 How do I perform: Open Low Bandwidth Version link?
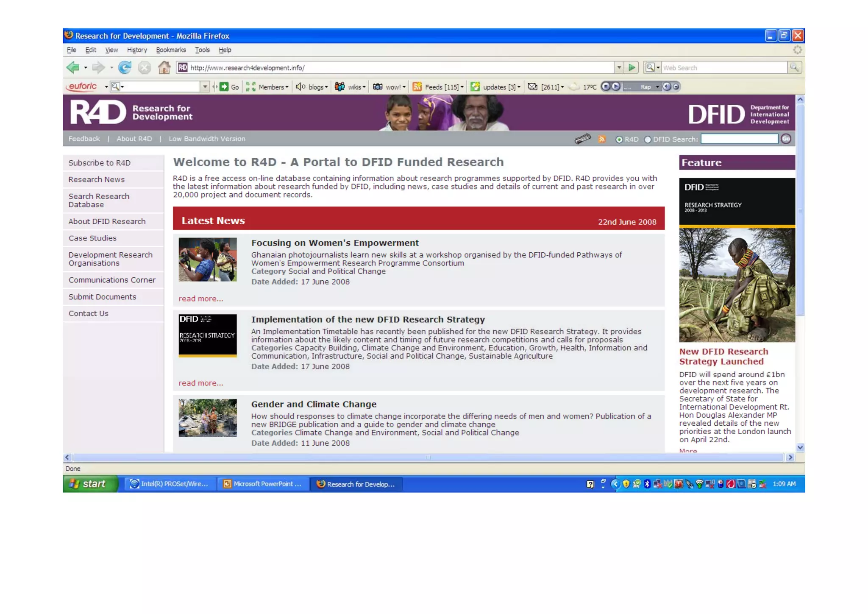pyautogui.click(x=207, y=139)
